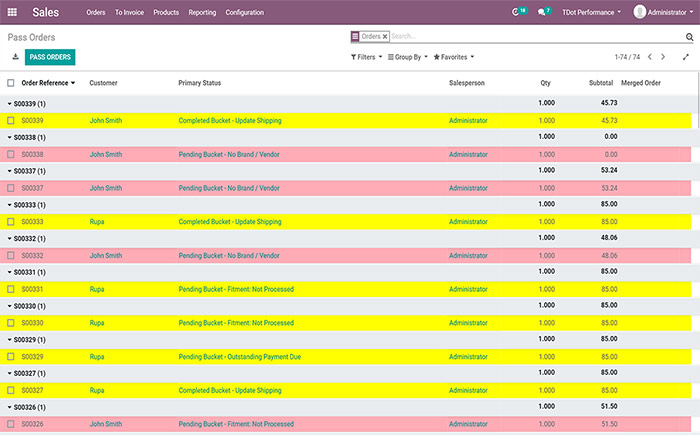Check the box for order S00337
The height and width of the screenshot is (435, 700).
(11, 188)
